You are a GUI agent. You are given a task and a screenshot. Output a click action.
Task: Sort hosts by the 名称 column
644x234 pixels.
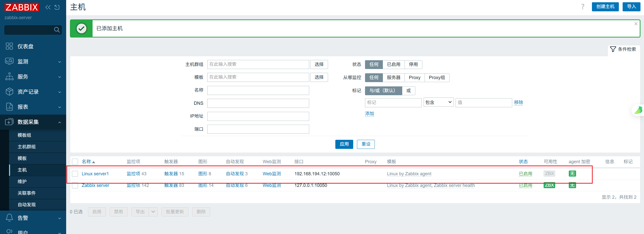(88, 162)
